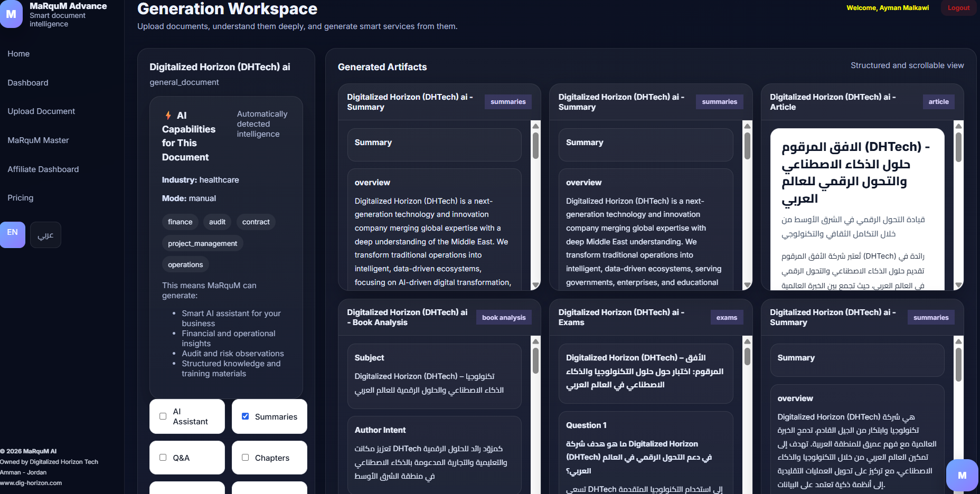The image size is (980, 494).
Task: Click 'Digitalized Horizon (DHTech) ai - Article' title
Action: pyautogui.click(x=833, y=102)
